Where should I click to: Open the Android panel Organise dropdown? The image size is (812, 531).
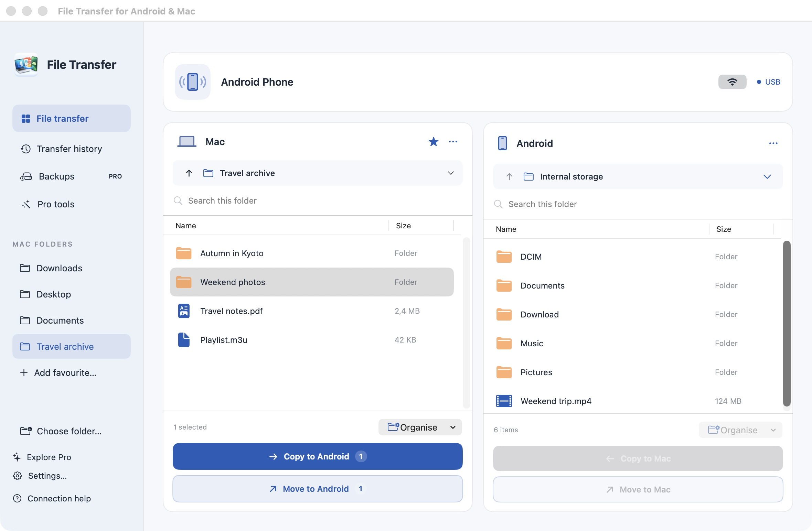pos(740,430)
